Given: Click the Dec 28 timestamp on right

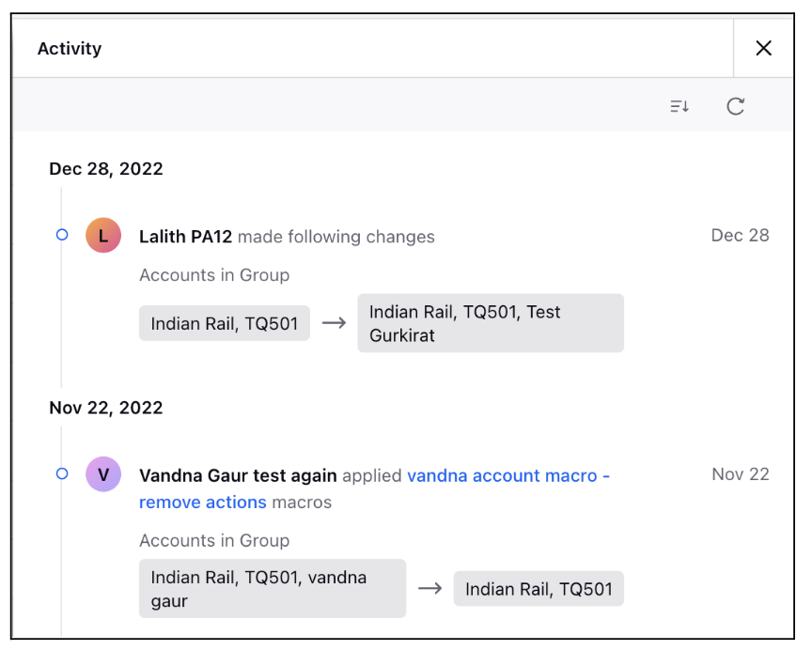Looking at the screenshot, I should coord(740,236).
